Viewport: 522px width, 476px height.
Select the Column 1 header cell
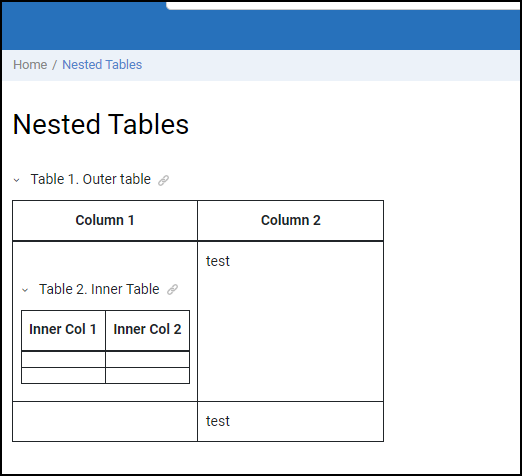pos(105,220)
